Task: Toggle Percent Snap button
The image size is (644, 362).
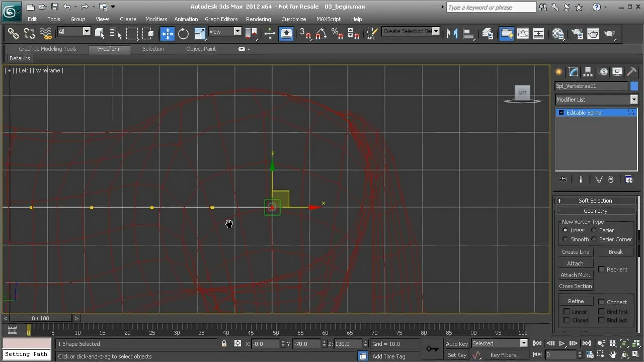Action: pyautogui.click(x=337, y=34)
